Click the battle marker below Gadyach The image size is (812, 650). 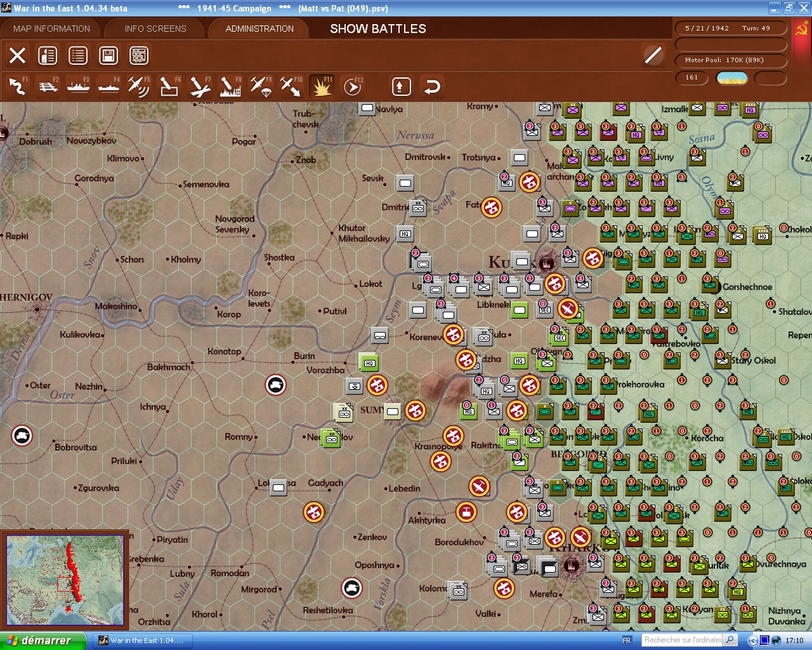click(314, 512)
